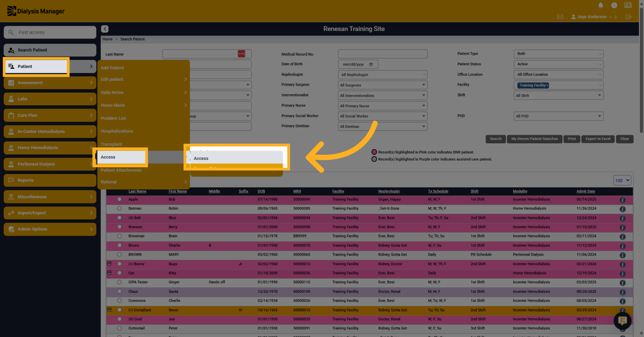Expand the Bunny Bugs row
This screenshot has width=644, height=337.
(x=109, y=264)
